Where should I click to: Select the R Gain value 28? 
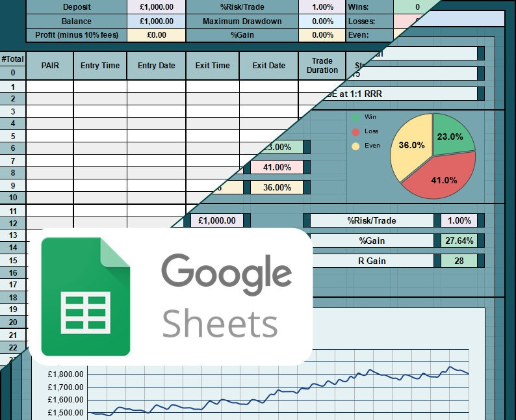pyautogui.click(x=459, y=261)
